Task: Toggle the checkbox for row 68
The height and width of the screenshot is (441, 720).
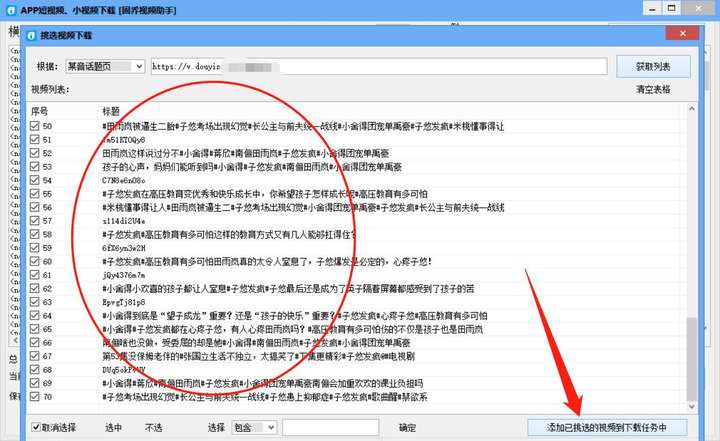Action: pyautogui.click(x=34, y=369)
